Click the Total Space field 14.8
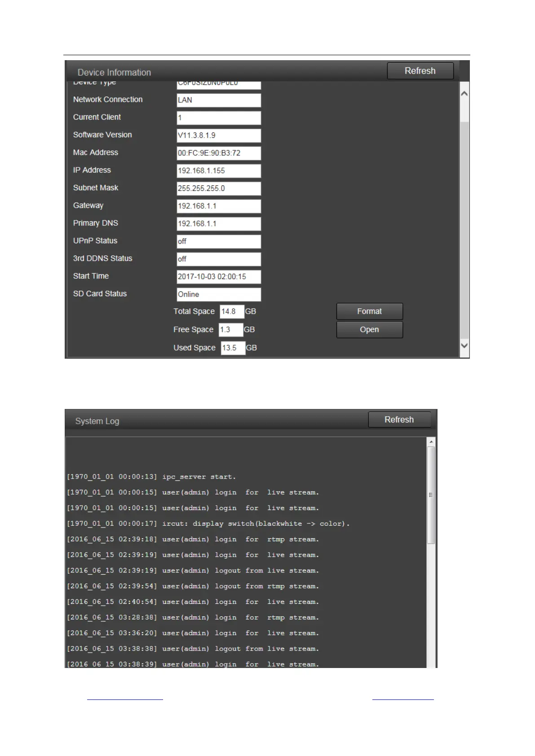 coord(232,312)
